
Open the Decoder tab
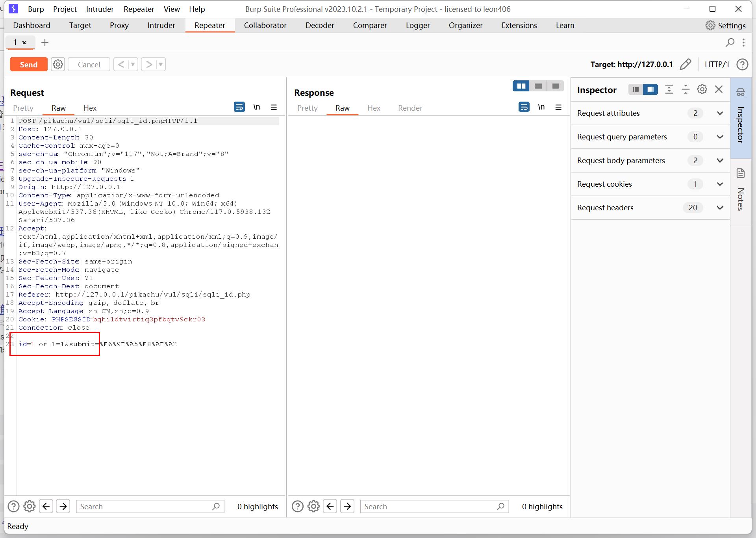click(x=320, y=25)
